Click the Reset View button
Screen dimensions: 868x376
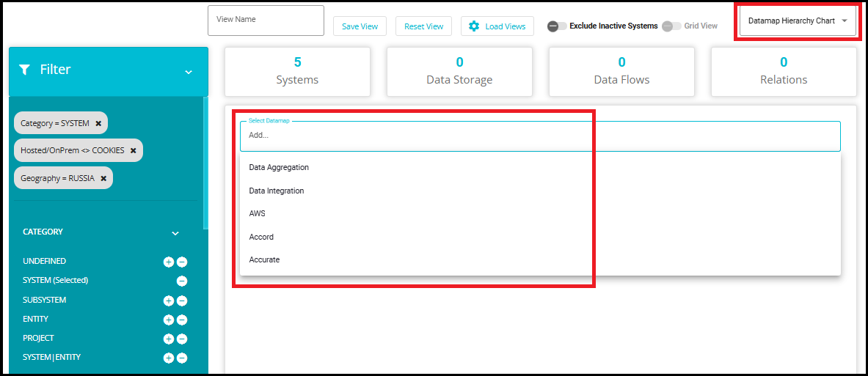(x=423, y=26)
